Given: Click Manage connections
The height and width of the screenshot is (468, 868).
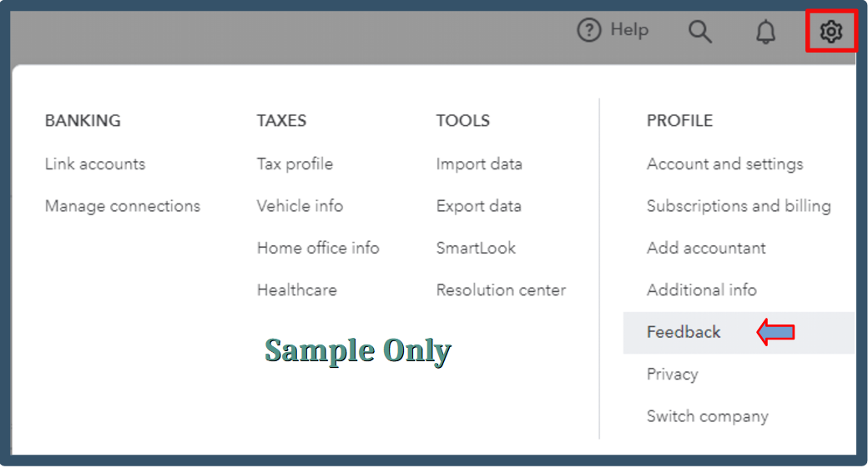Looking at the screenshot, I should (x=123, y=206).
